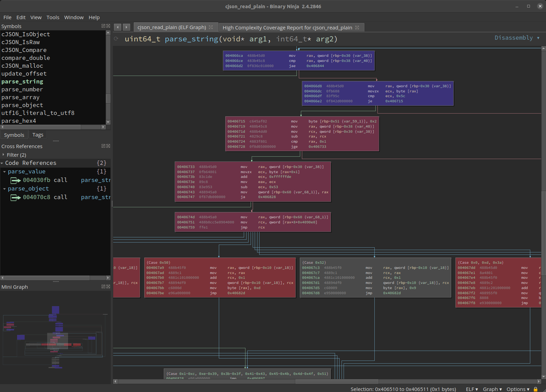Expand the Filter (2) section
The width and height of the screenshot is (546, 392).
[x=3, y=155]
